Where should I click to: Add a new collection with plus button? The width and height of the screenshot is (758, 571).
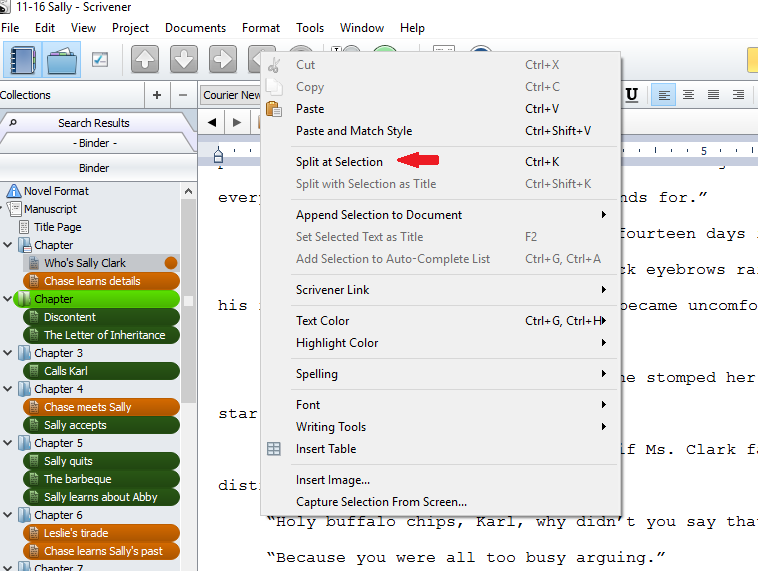point(157,95)
